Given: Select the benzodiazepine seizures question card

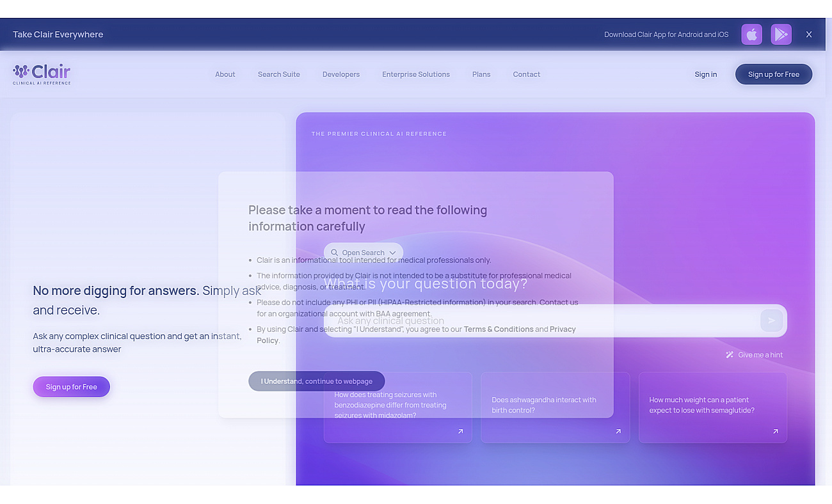Looking at the screenshot, I should tap(398, 407).
